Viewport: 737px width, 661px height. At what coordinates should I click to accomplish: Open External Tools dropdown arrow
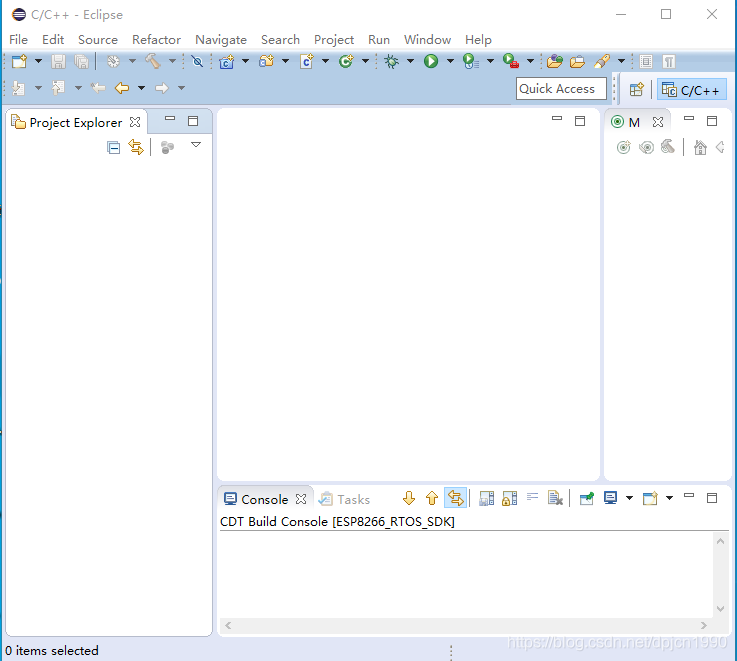coord(530,61)
